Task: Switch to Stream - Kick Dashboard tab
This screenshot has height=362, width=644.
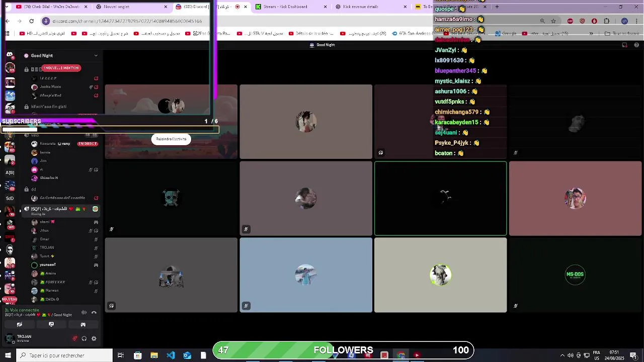Action: click(291, 7)
